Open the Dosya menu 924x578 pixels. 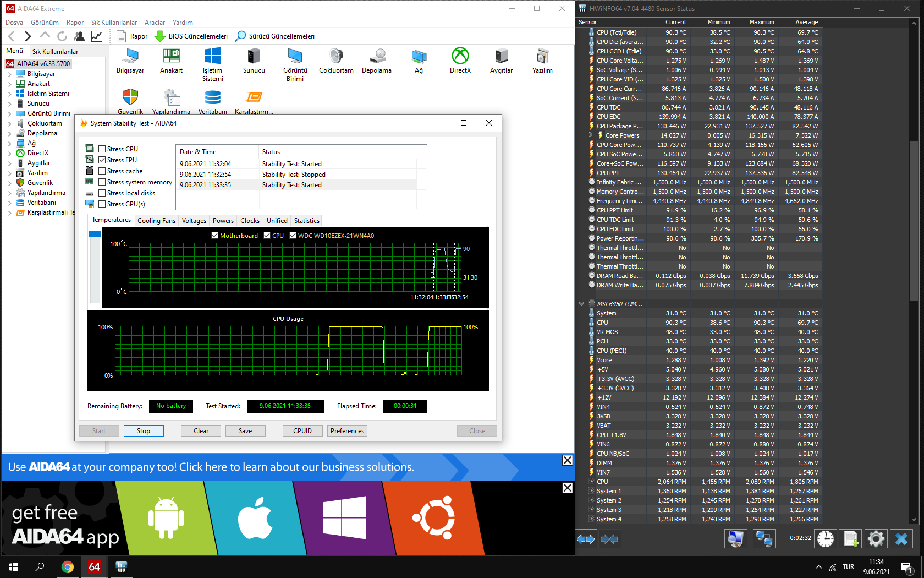click(x=14, y=23)
